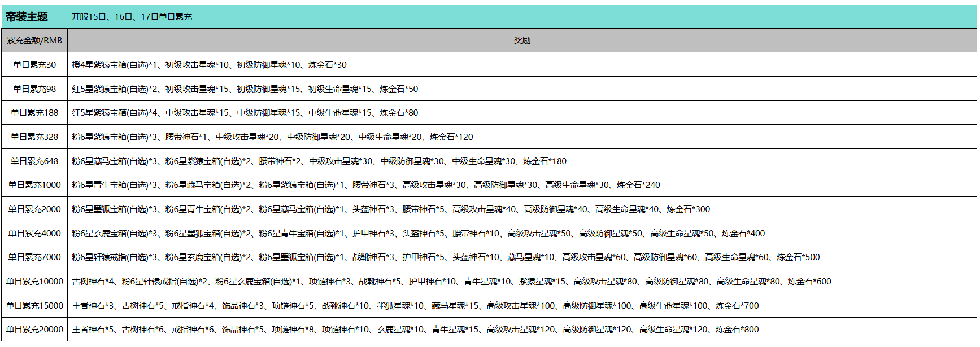Select the 单日累充15000 cell

(x=34, y=306)
